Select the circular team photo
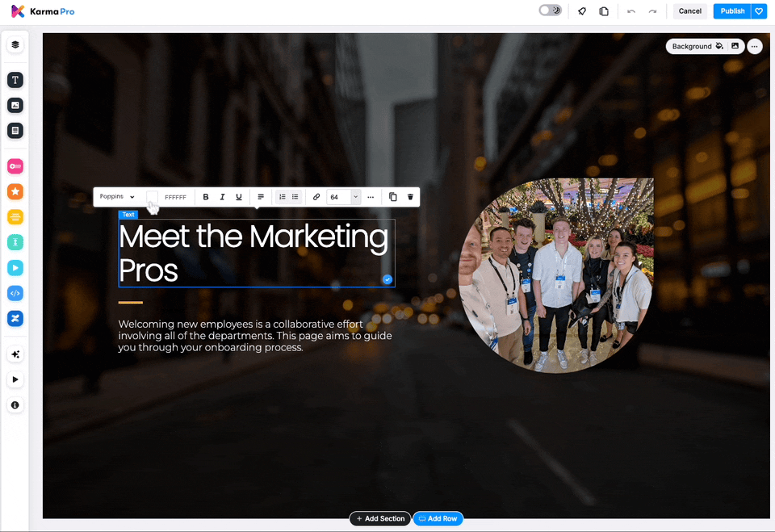Viewport: 775px width, 532px height. click(556, 275)
